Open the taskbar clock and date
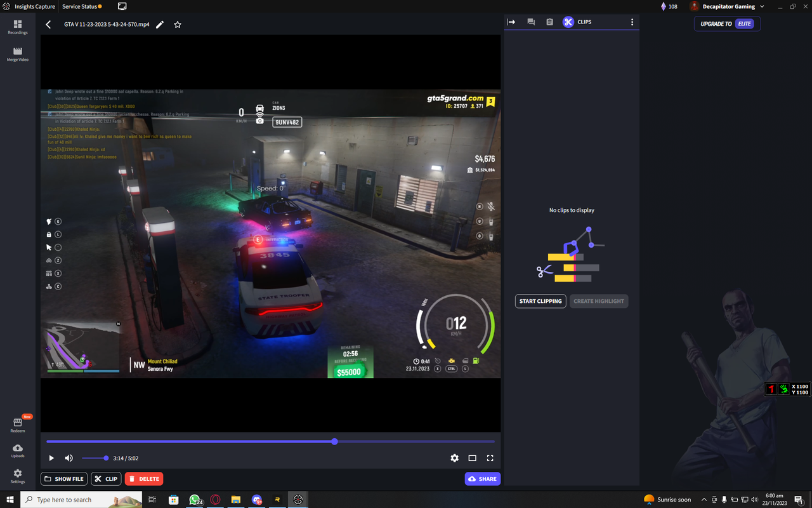Viewport: 812px width, 508px height. coord(775,500)
